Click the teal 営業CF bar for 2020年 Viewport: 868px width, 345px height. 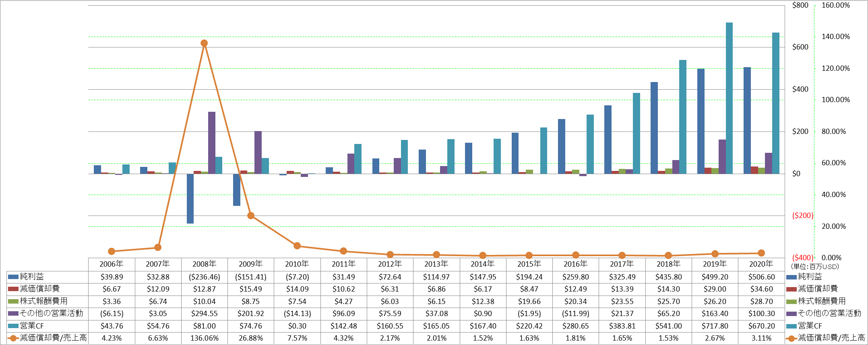pyautogui.click(x=776, y=103)
